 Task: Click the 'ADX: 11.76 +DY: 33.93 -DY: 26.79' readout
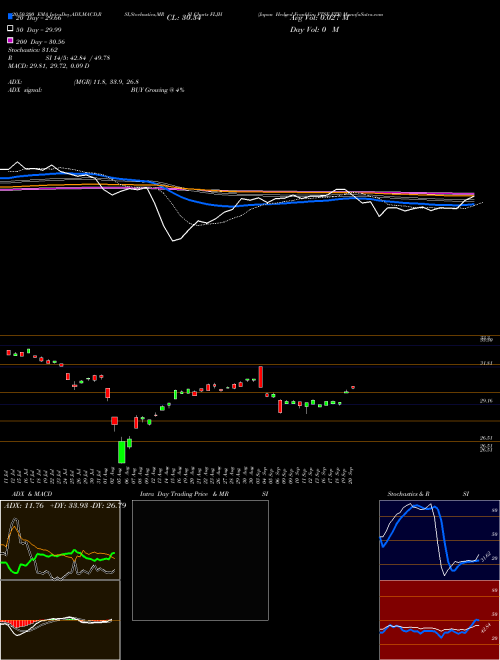(65, 506)
